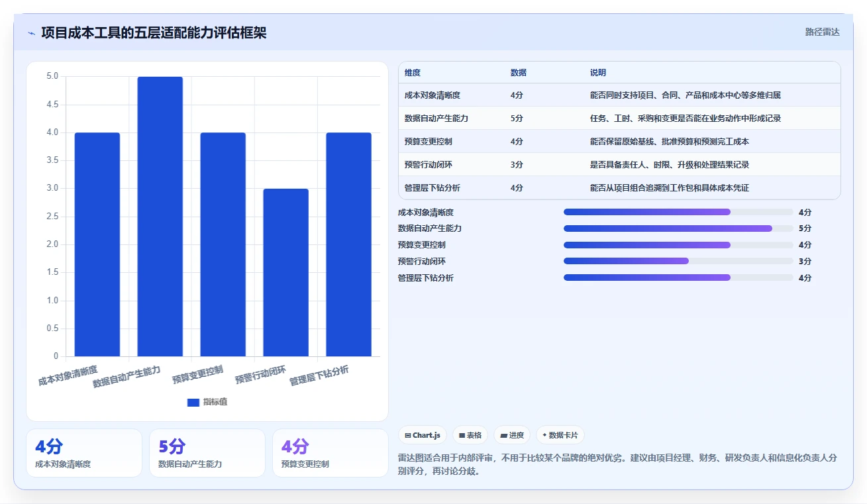The image size is (867, 504).
Task: Click the 维度 column header
Action: click(413, 73)
